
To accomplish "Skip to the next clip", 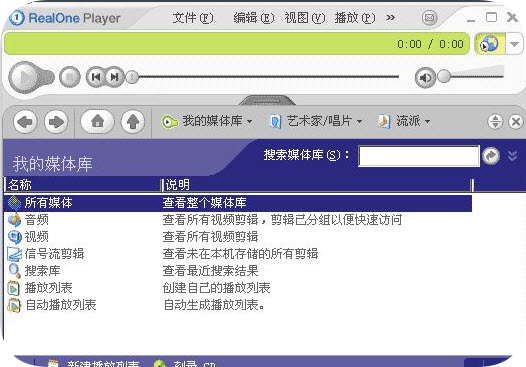I will 115,77.
